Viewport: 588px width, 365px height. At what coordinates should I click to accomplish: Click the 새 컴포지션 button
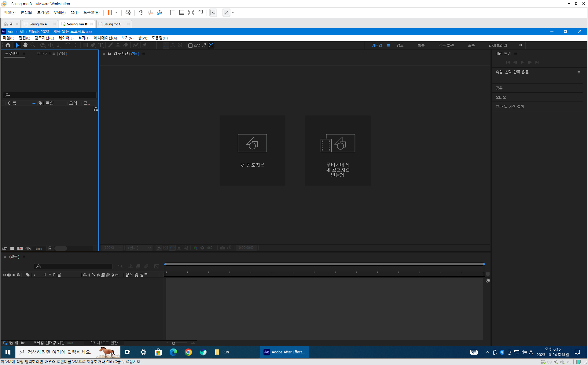tap(252, 150)
